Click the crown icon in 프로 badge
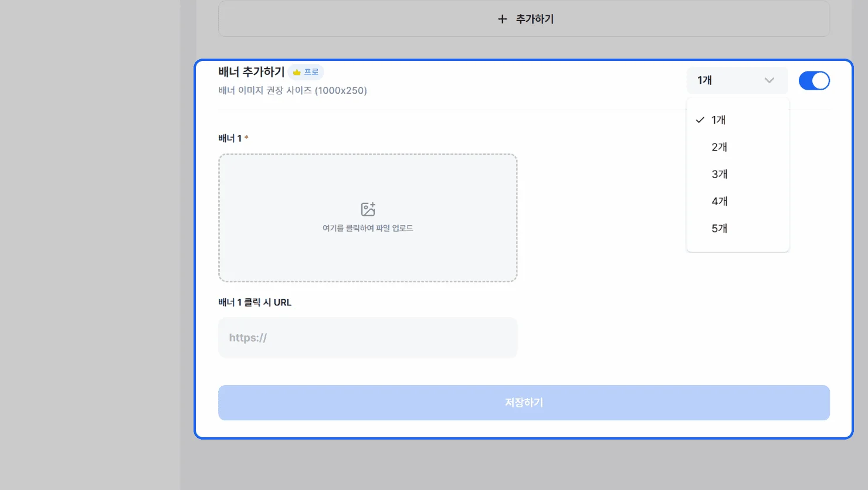868x490 pixels. pyautogui.click(x=297, y=72)
